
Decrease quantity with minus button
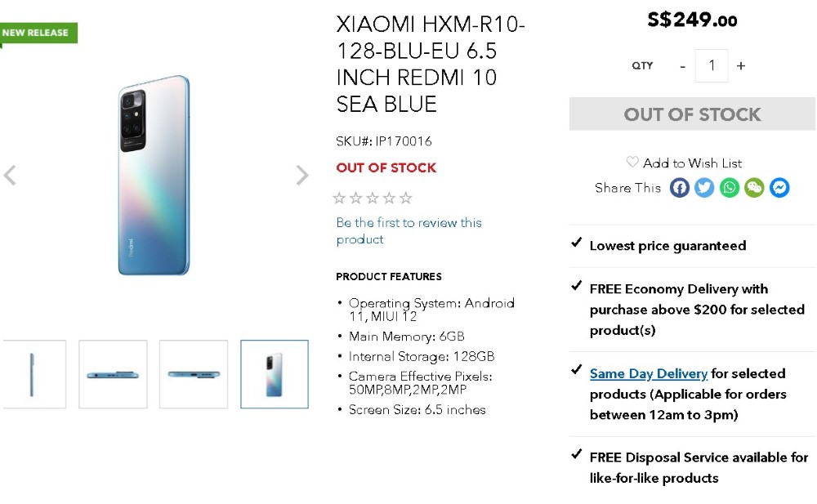(x=682, y=66)
